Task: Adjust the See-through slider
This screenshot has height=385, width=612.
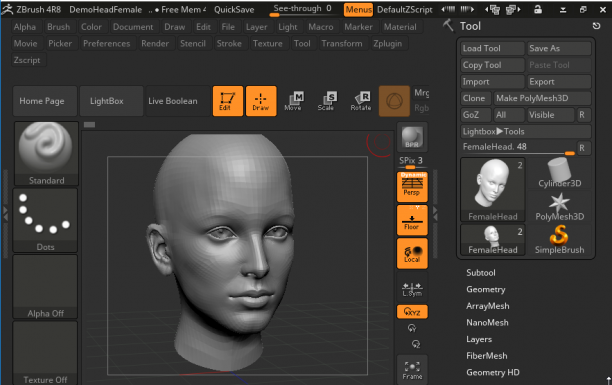Action: pos(302,9)
